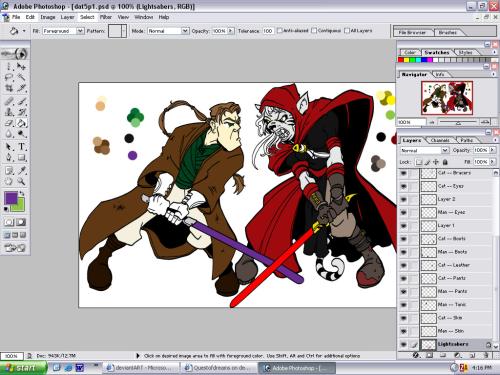This screenshot has height=375, width=500.
Task: Select the Magic Wand tool
Action: (22, 78)
